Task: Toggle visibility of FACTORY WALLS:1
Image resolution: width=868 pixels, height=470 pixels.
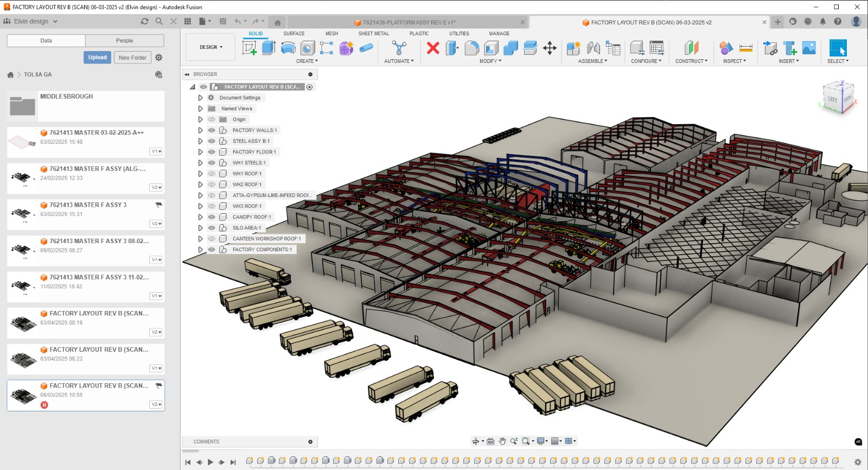Action: [212, 130]
